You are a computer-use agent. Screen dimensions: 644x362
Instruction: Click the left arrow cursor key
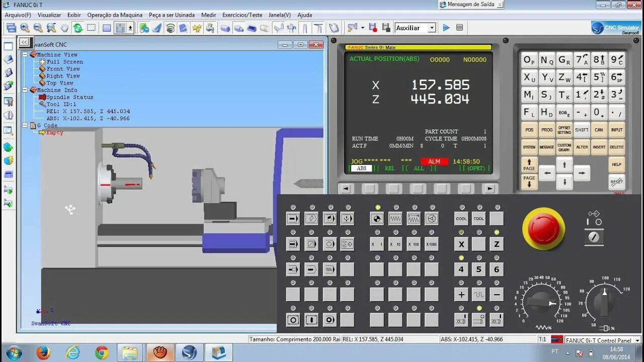(547, 173)
